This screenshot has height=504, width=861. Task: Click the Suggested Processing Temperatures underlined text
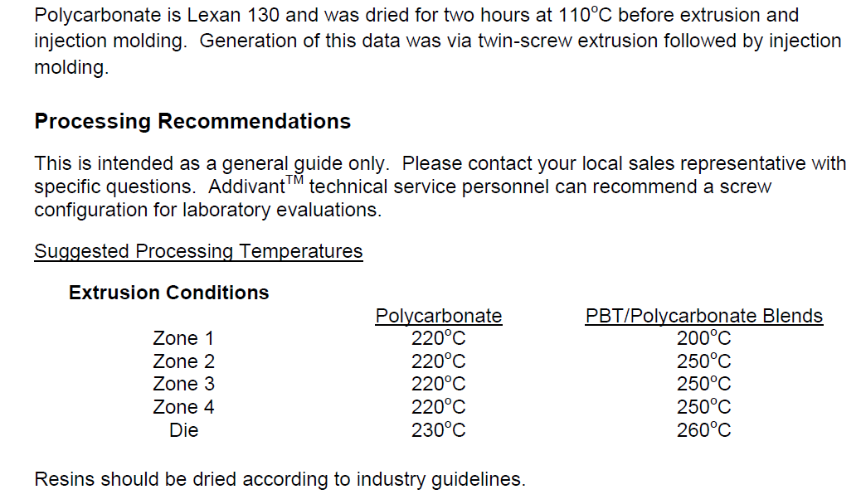tap(198, 251)
